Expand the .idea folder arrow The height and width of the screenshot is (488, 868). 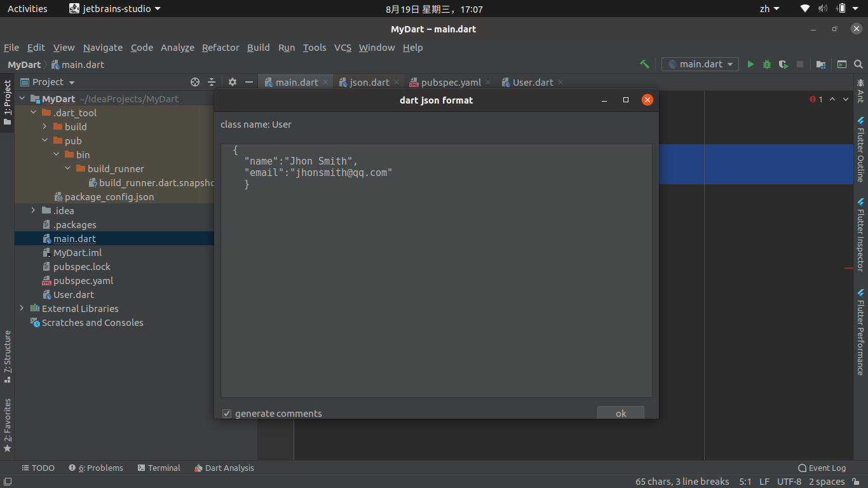(x=33, y=211)
